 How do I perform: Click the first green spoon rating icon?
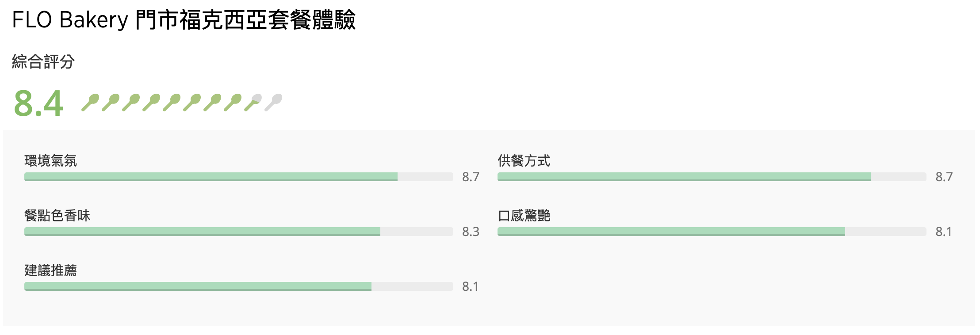(x=91, y=103)
